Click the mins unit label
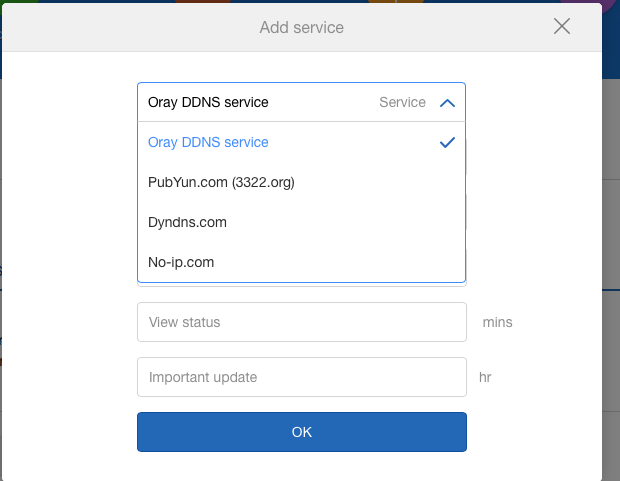Screen dimensions: 620x481 497,322
